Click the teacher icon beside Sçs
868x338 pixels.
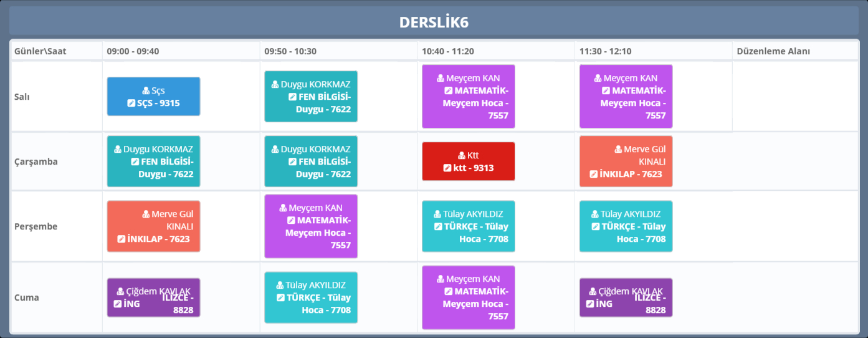click(146, 91)
